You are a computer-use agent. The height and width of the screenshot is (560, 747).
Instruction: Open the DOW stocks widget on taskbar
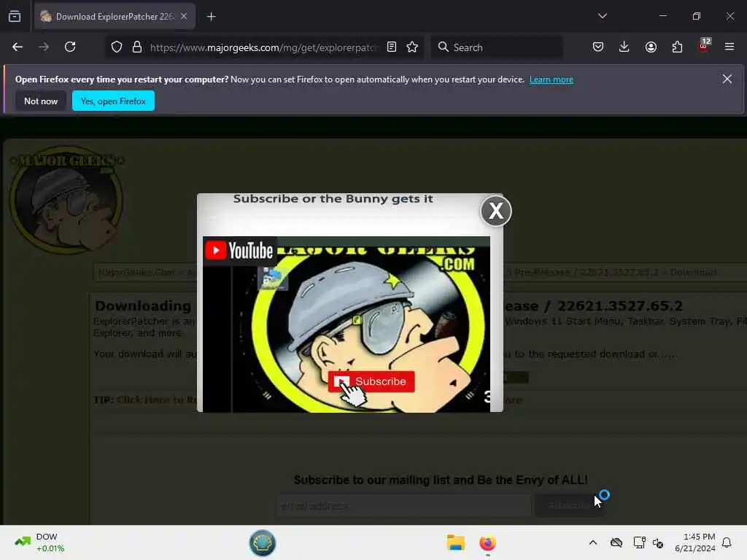click(40, 542)
